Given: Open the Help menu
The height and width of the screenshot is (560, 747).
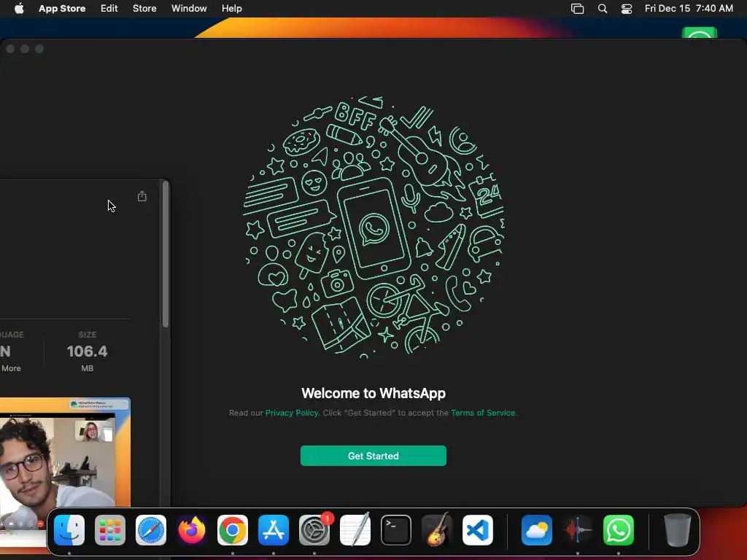Looking at the screenshot, I should pyautogui.click(x=231, y=8).
